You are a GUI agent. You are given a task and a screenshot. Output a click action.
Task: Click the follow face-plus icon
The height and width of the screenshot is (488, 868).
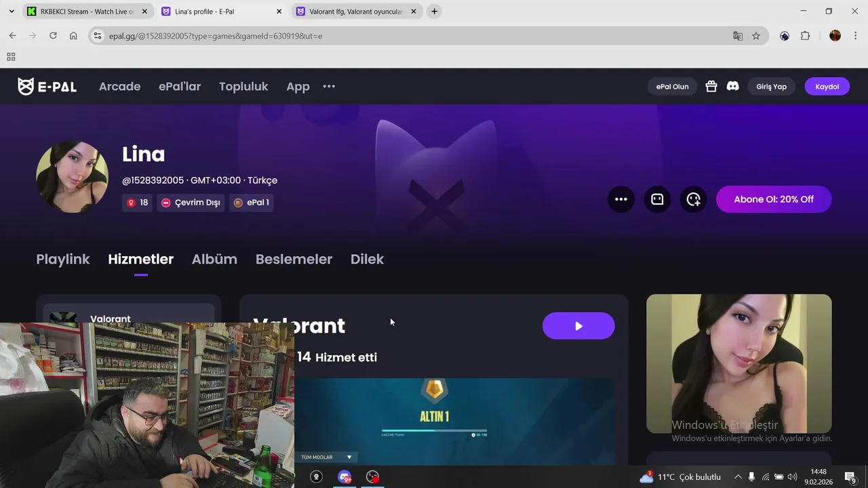pyautogui.click(x=693, y=199)
